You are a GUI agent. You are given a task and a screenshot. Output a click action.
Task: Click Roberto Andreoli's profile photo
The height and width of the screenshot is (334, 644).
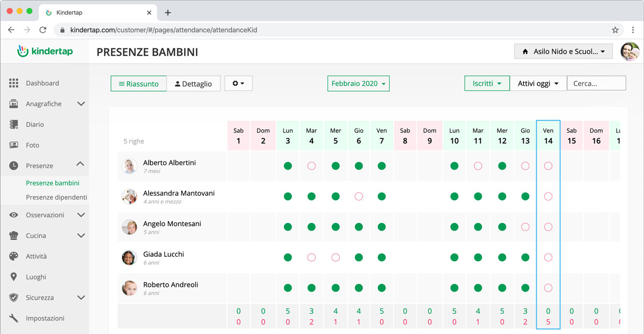point(129,288)
